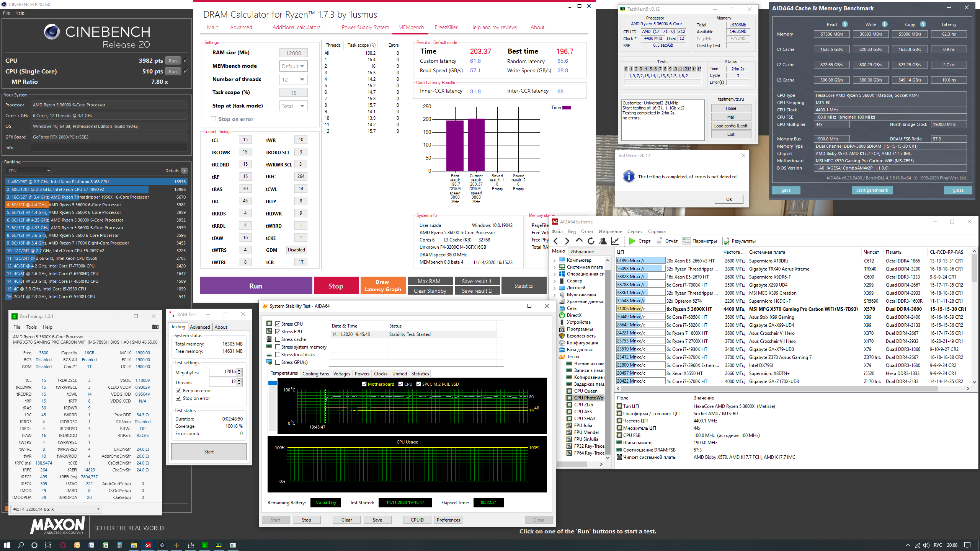The image size is (980, 551).
Task: Open AIDA64 icon in Windows taskbar
Action: (148, 545)
